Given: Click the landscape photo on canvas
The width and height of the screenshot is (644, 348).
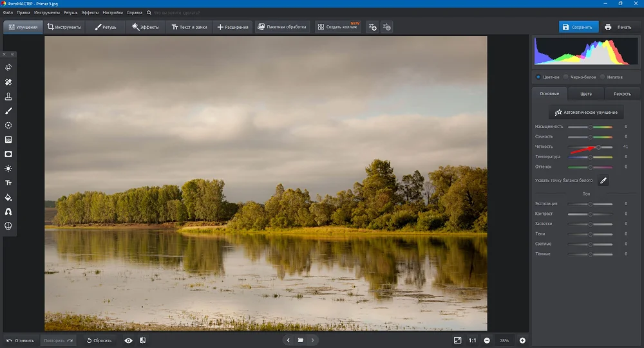Looking at the screenshot, I should (x=266, y=183).
